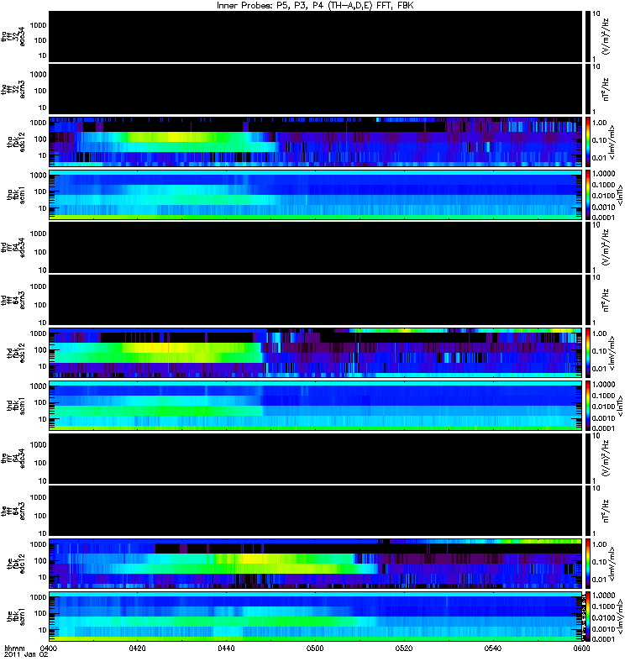
Task: Click the 10 y-axis tick of the fbk edc12
Action: pyautogui.click(x=42, y=577)
